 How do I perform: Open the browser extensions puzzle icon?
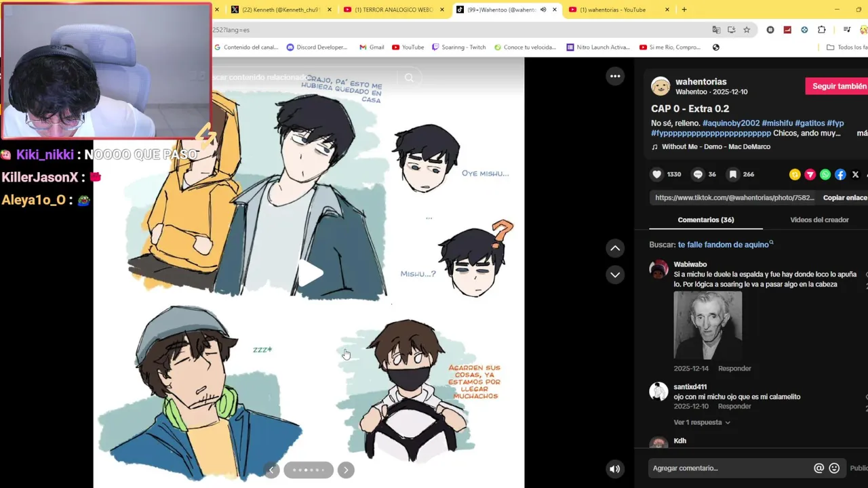(x=821, y=30)
